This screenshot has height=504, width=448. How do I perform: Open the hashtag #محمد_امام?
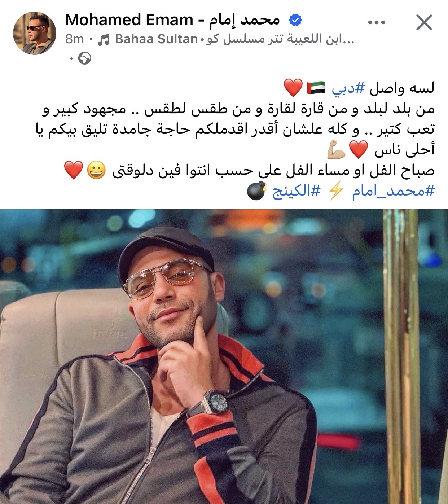394,191
